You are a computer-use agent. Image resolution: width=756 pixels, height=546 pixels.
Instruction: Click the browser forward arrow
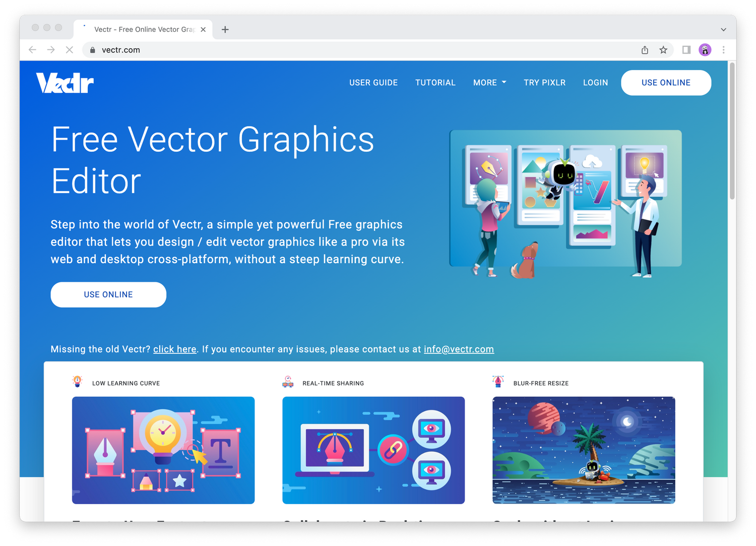[x=51, y=50]
